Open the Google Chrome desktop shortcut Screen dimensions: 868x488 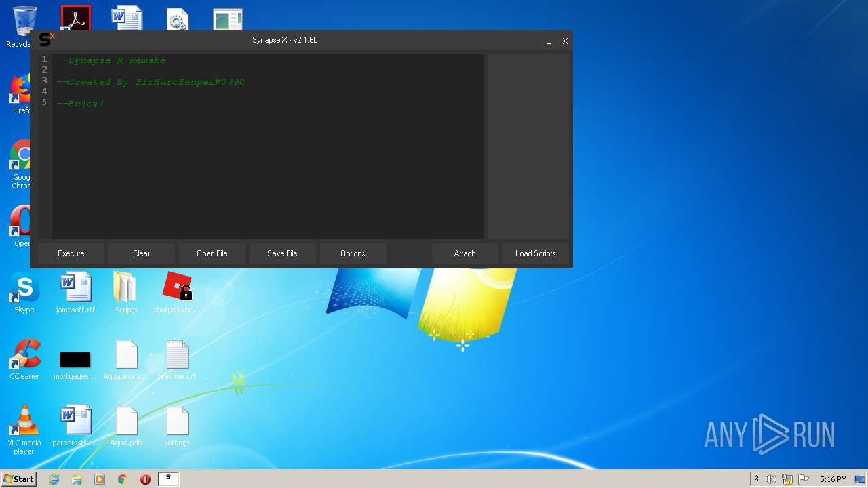(21, 164)
